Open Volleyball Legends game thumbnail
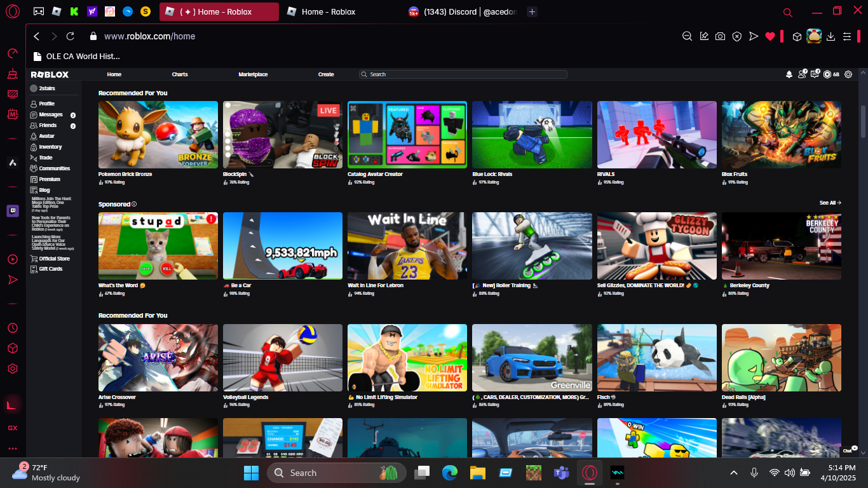This screenshot has height=488, width=868. tap(283, 358)
